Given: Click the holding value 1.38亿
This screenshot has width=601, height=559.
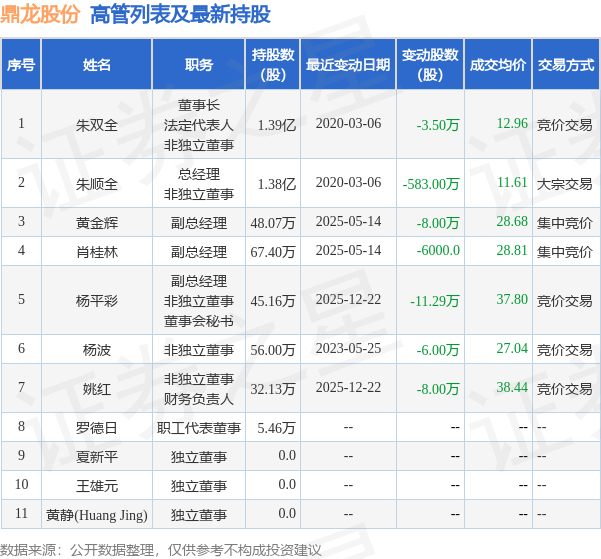Looking at the screenshot, I should [277, 184].
